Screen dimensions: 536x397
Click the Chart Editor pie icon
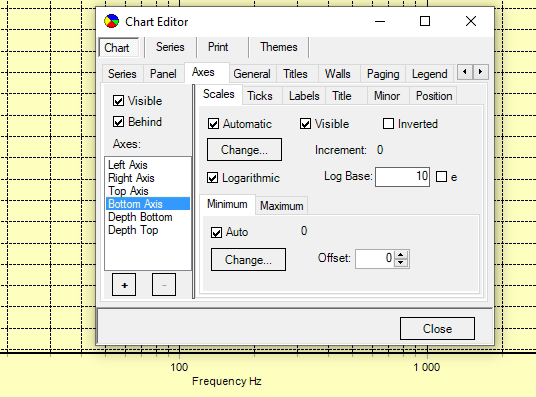point(111,21)
